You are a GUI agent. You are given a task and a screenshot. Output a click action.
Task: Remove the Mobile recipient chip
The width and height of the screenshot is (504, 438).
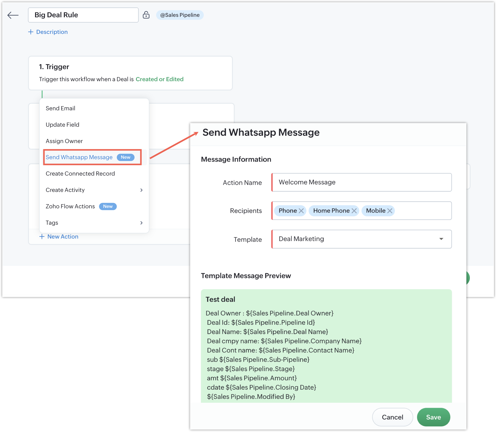click(390, 211)
